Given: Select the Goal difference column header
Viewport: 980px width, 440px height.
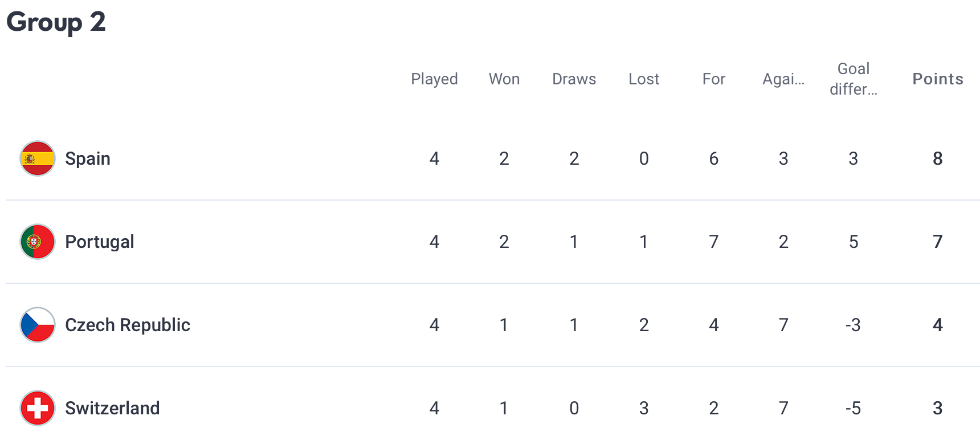Looking at the screenshot, I should coord(854,79).
